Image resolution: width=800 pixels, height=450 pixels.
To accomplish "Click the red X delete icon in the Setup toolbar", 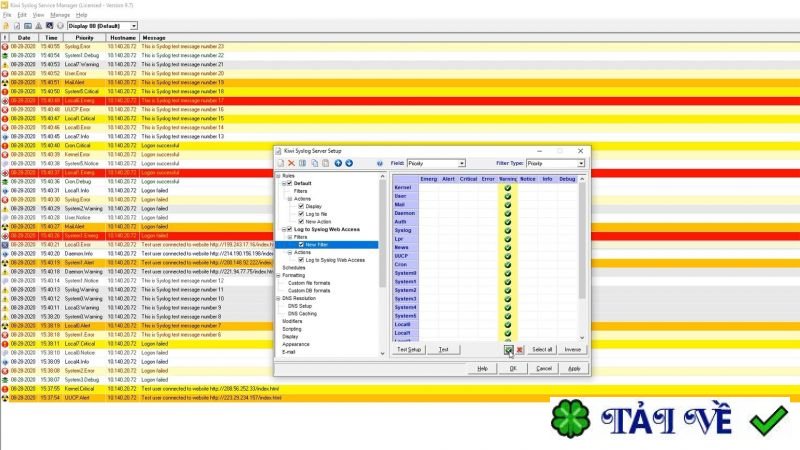I will pyautogui.click(x=291, y=163).
